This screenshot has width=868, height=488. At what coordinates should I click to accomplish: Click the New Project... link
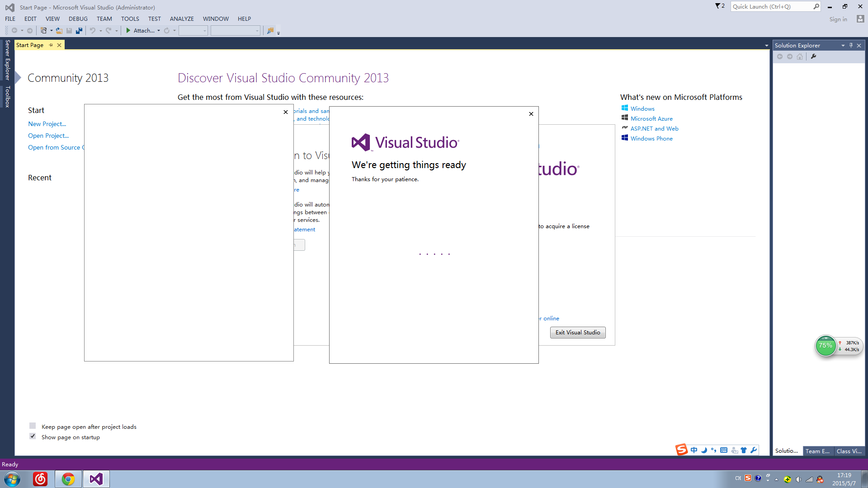click(47, 124)
